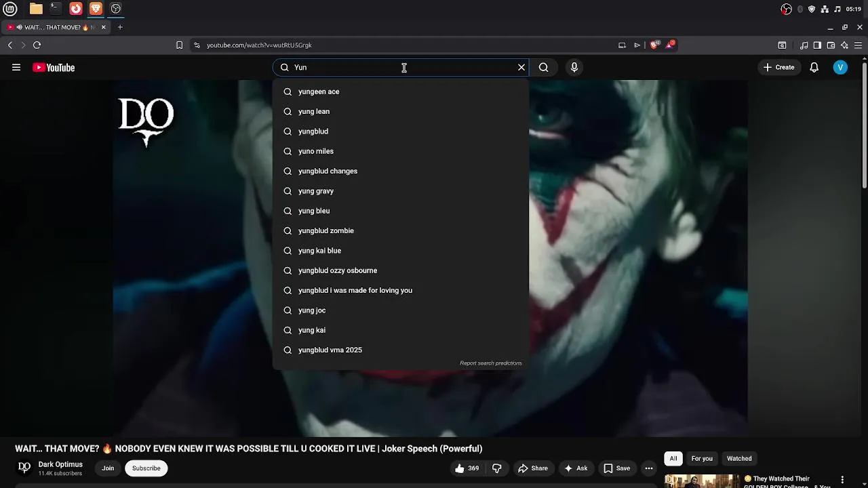
Task: Open Brave Leo AI assistant
Action: click(x=844, y=45)
